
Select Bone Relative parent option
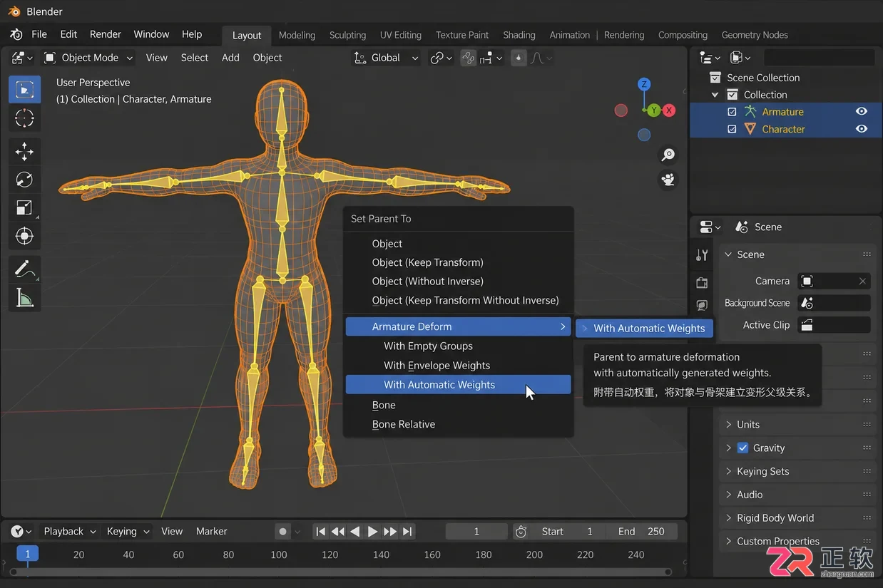(458, 424)
